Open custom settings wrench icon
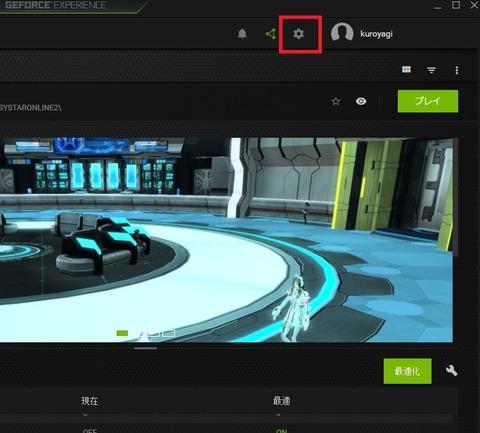 pos(452,370)
